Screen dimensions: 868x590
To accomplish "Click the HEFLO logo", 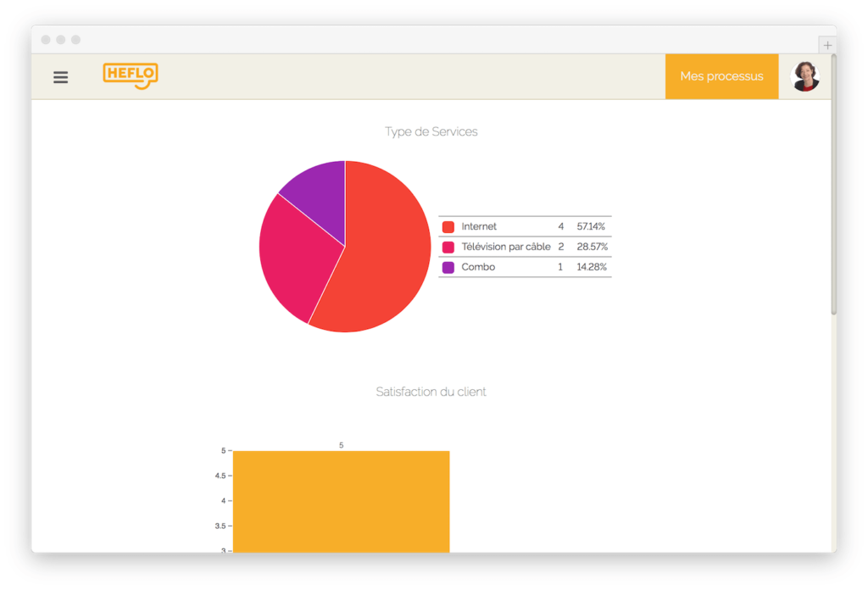I will 131,76.
